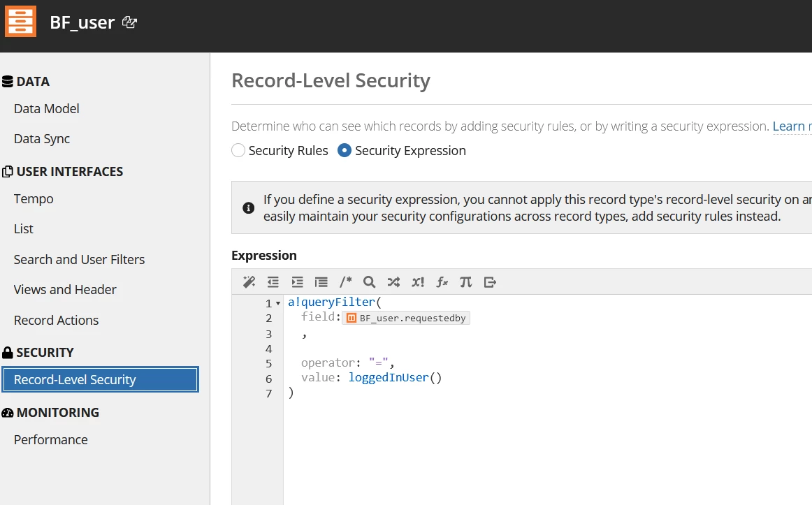Select Record-Level Security in sidebar

click(101, 380)
